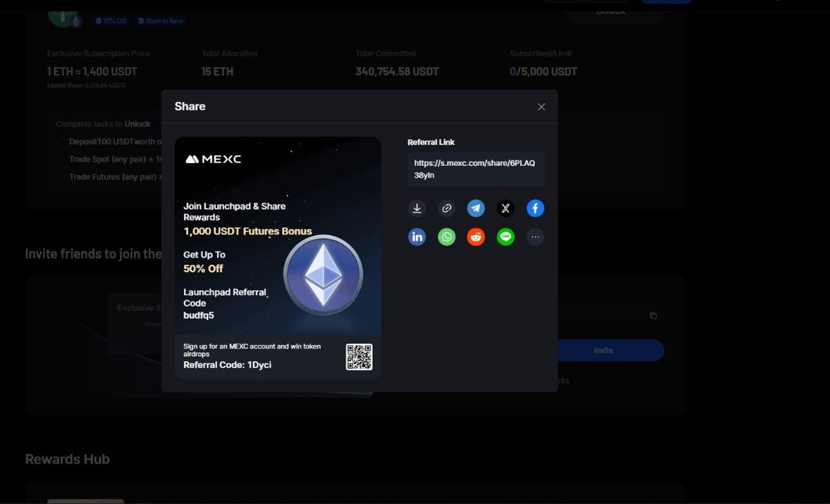Close the Share dialog
This screenshot has width=830, height=504.
542,106
